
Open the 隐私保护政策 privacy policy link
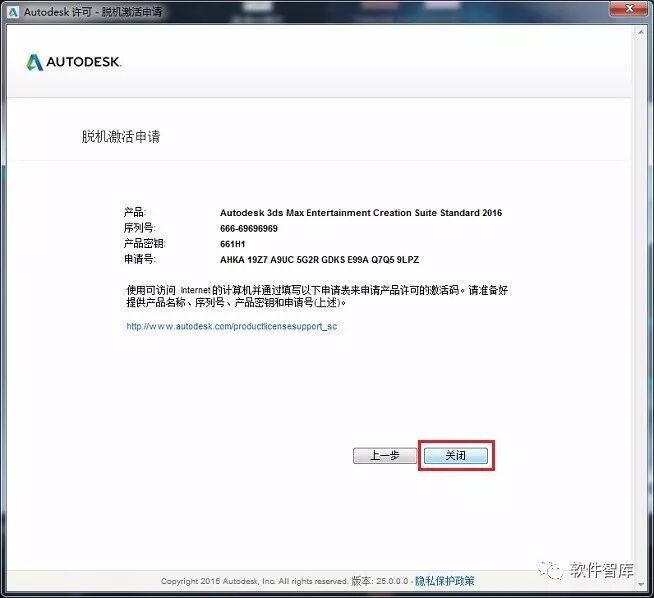click(x=444, y=581)
